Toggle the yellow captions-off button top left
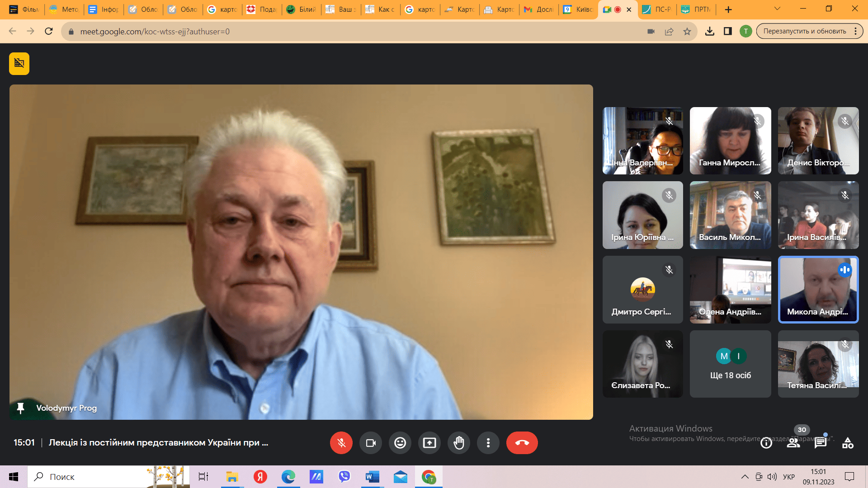Image resolution: width=868 pixels, height=488 pixels. [19, 63]
